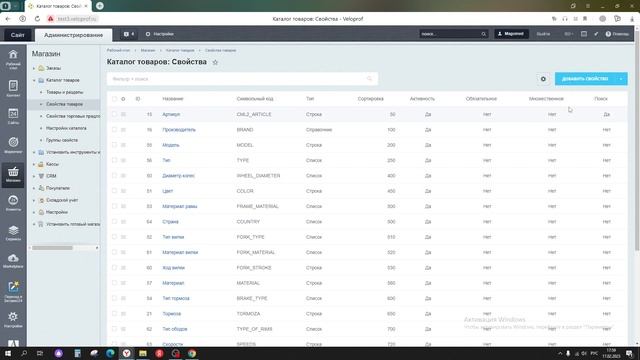Switch to the Администрирование tab
640x360 pixels.
[73, 35]
